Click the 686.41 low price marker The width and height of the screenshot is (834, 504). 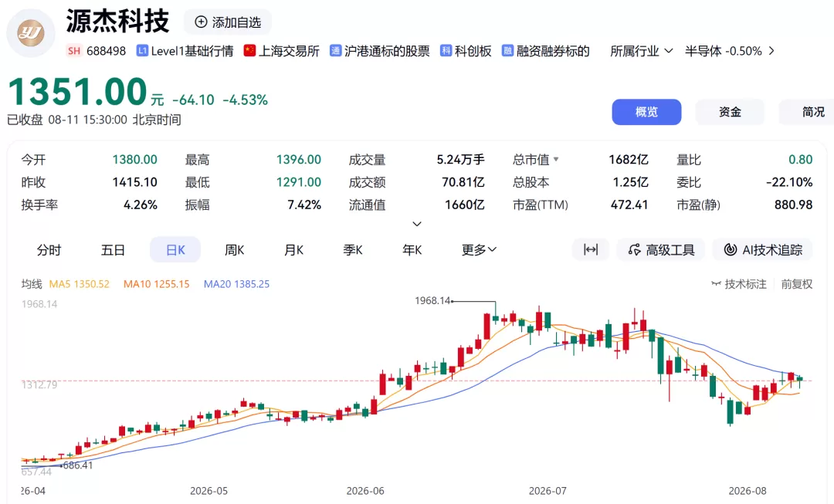point(78,465)
